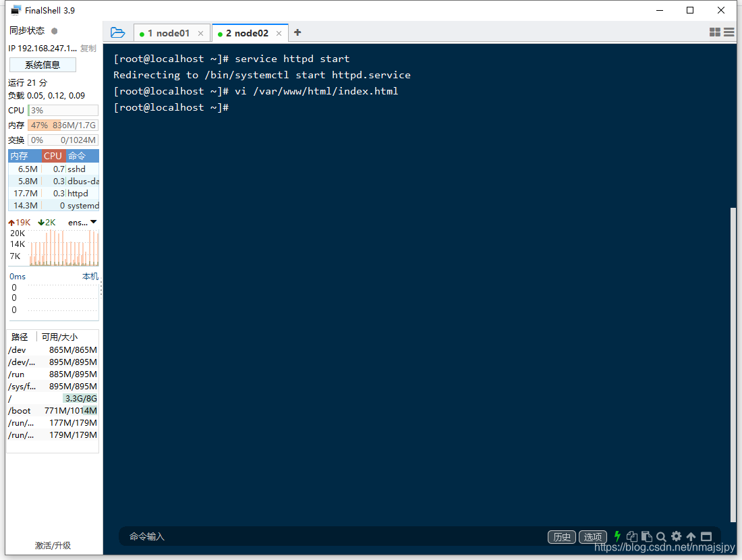
Task: Toggle the sync status indicator dot
Action: (x=55, y=31)
